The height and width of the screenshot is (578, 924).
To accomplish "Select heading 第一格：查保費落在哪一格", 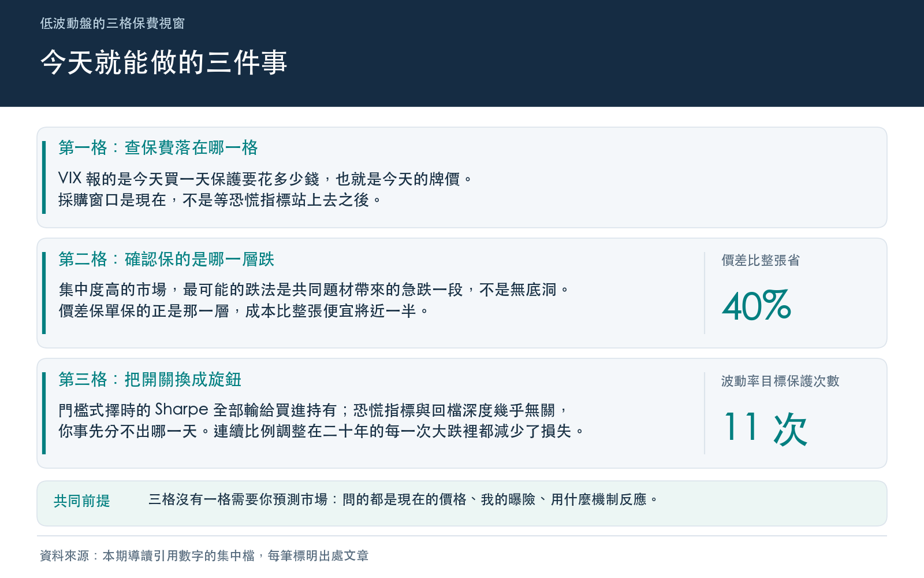I will click(x=158, y=148).
